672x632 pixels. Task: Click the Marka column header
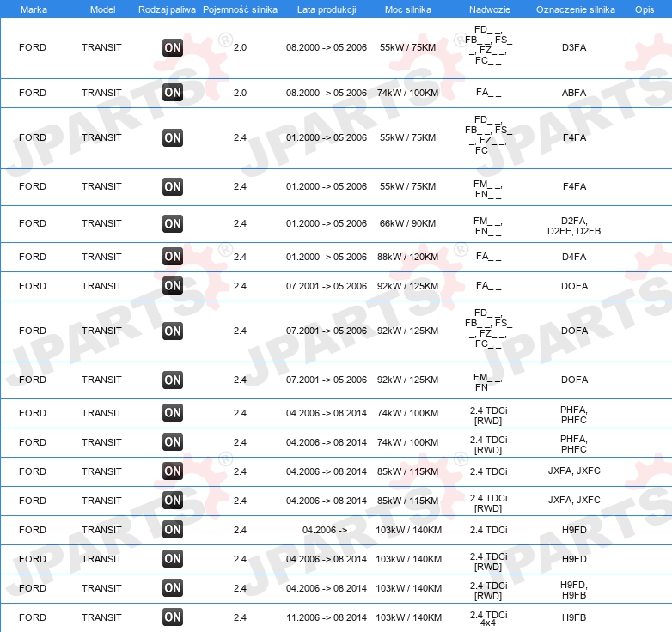34,9
